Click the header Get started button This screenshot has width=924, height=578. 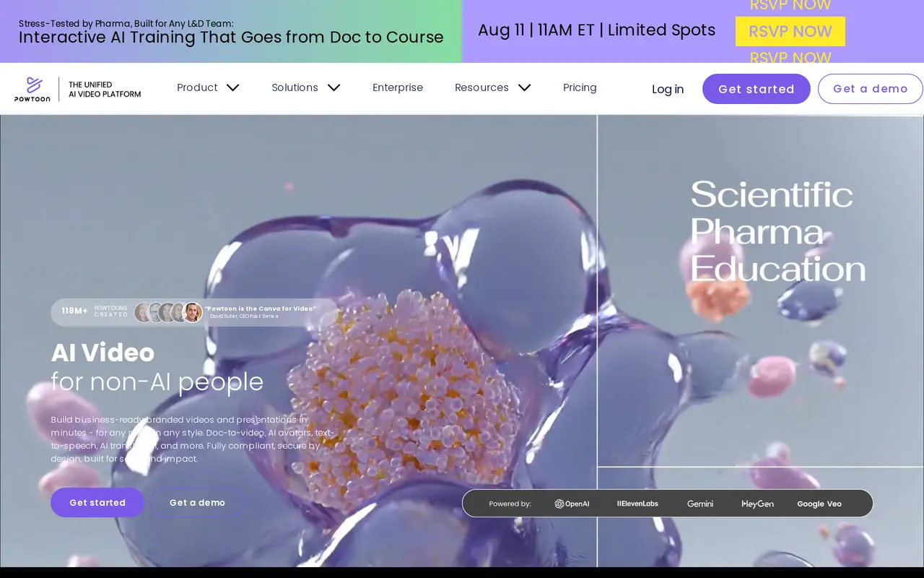[757, 89]
